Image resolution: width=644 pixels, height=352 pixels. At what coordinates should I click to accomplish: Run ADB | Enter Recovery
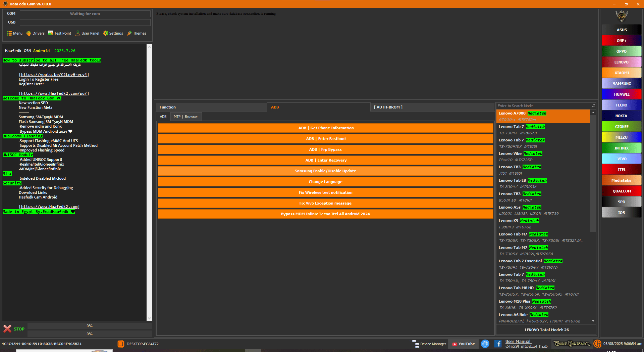325,160
